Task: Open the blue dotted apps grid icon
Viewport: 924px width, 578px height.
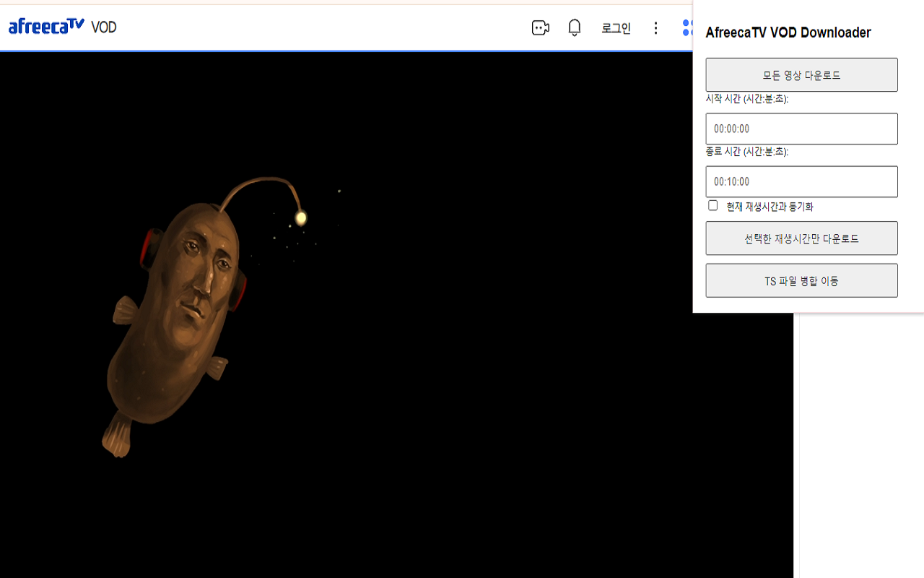Action: [x=688, y=27]
